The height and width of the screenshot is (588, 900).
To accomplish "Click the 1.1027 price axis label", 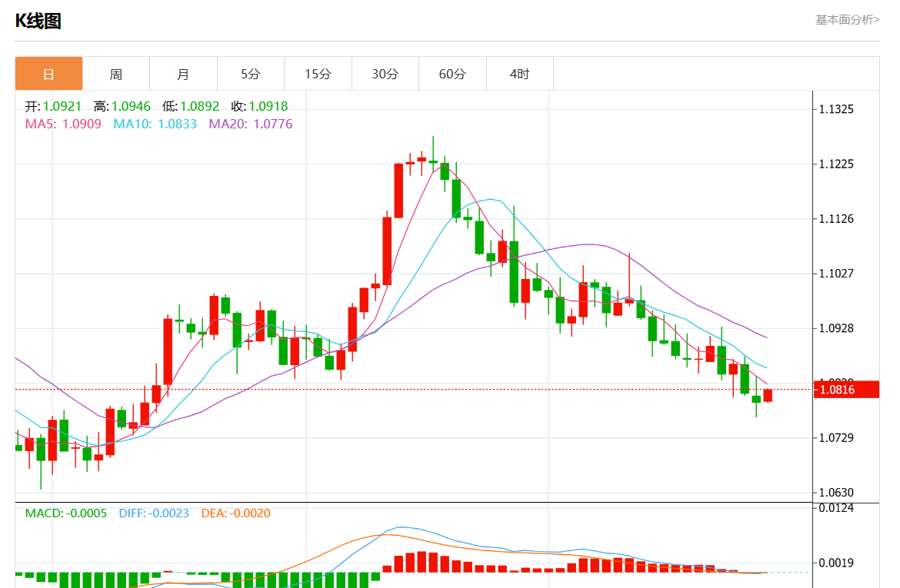I will [836, 274].
